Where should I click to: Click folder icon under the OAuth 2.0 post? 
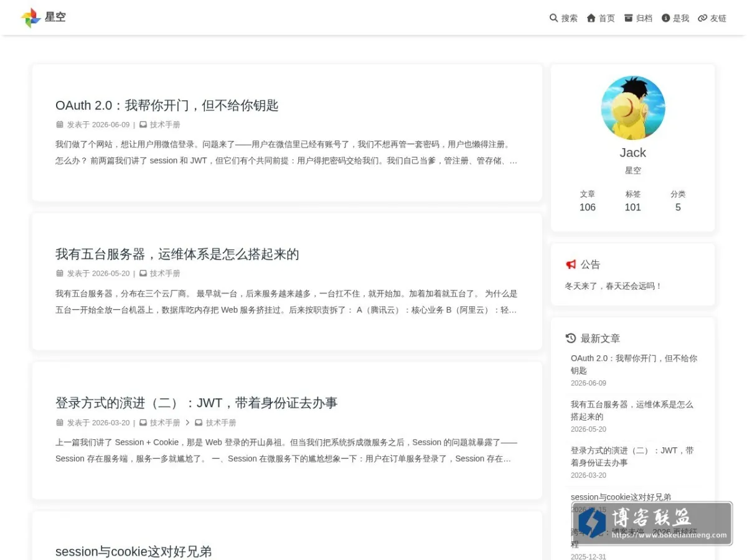[143, 124]
